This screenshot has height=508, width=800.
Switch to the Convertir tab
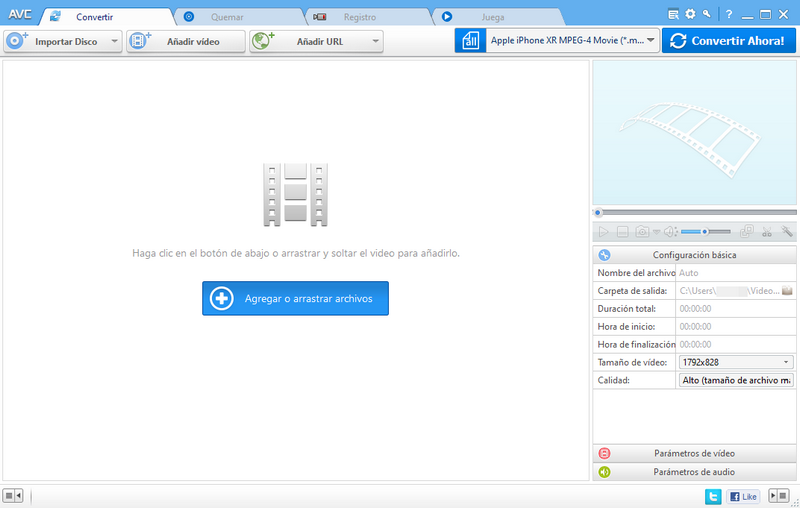point(107,17)
